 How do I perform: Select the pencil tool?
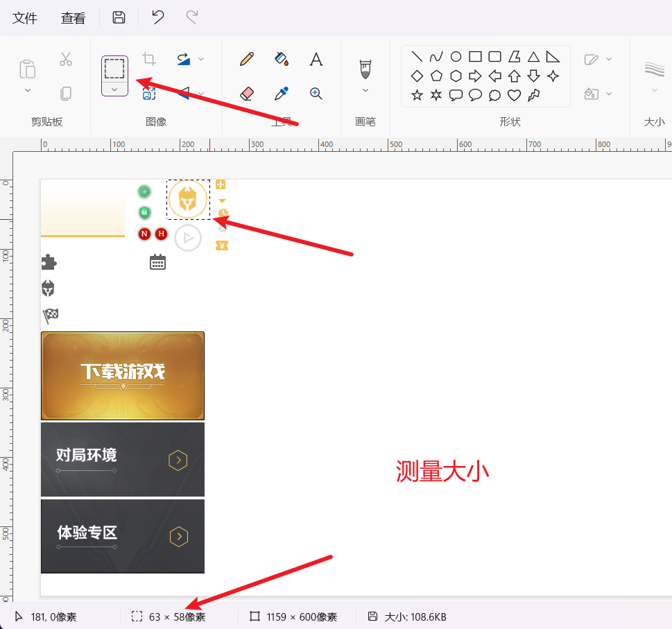coord(247,59)
